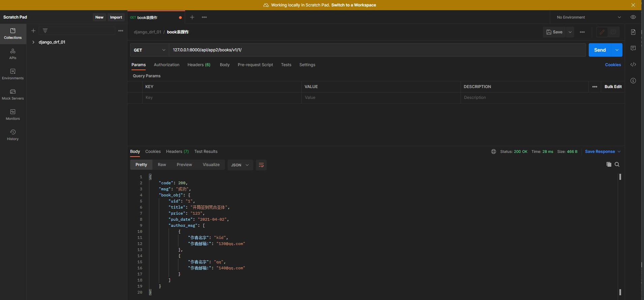Click the network globe icon

click(494, 152)
